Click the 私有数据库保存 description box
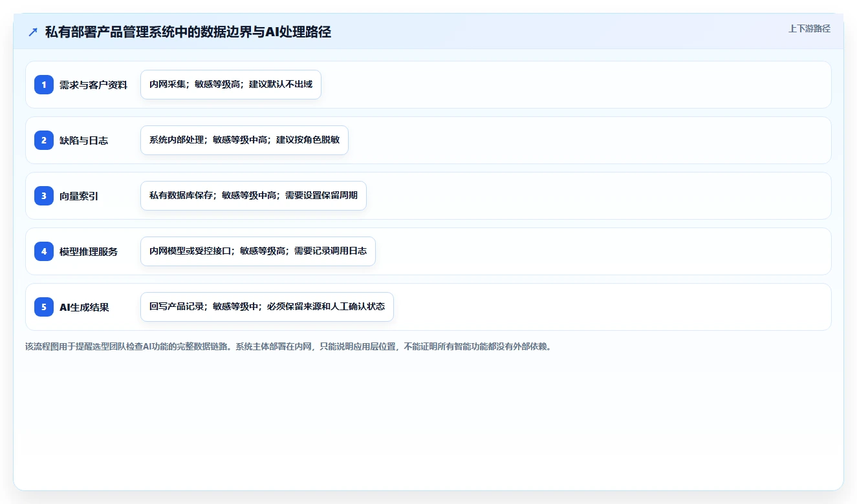857x504 pixels. click(x=254, y=196)
